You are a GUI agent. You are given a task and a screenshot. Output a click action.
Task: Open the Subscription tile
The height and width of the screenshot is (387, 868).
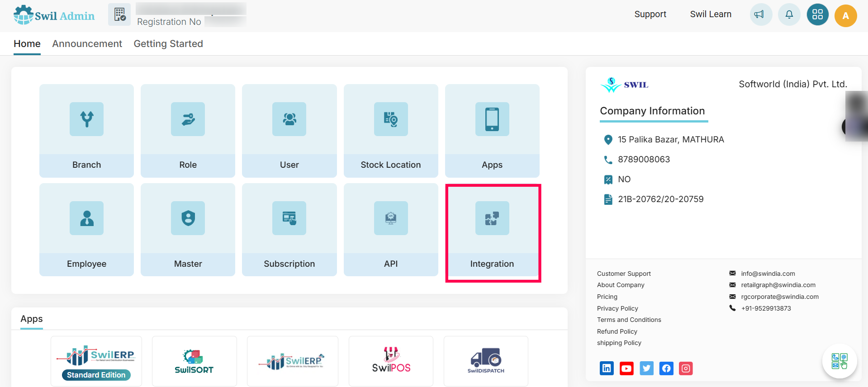pyautogui.click(x=289, y=230)
